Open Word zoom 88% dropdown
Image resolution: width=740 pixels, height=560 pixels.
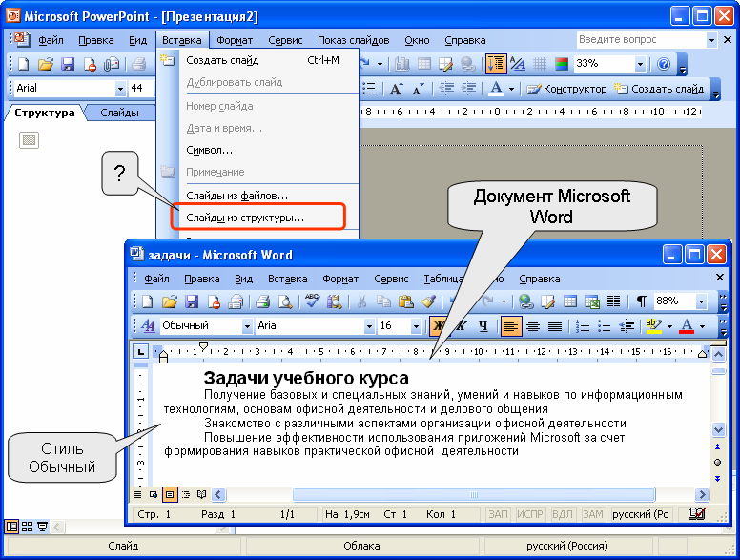tap(702, 301)
